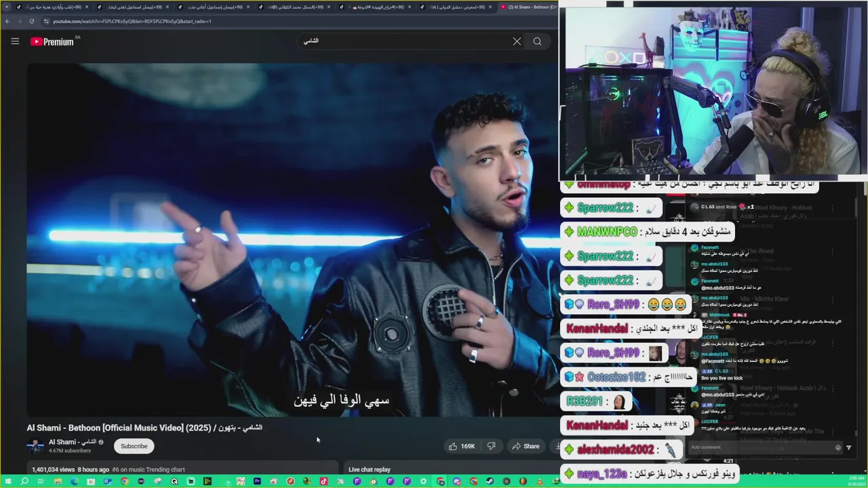Open the YouTube guide hamburger menu
The width and height of the screenshot is (868, 488).
[15, 41]
